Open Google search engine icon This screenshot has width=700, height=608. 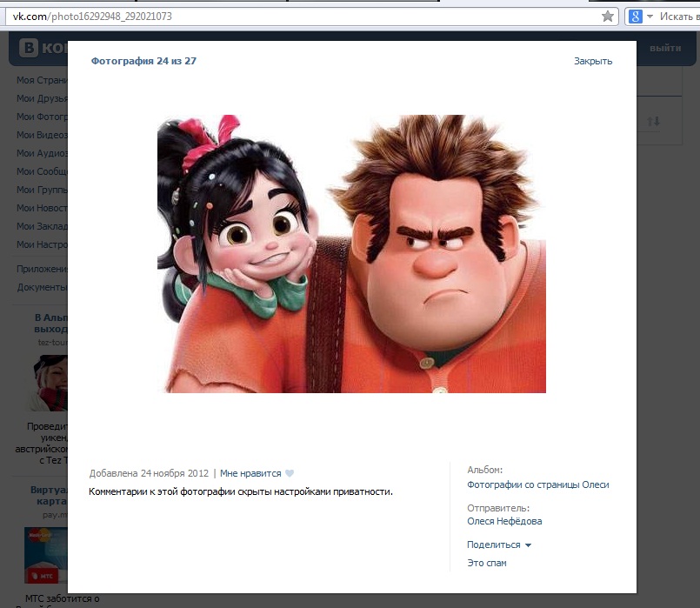(635, 17)
